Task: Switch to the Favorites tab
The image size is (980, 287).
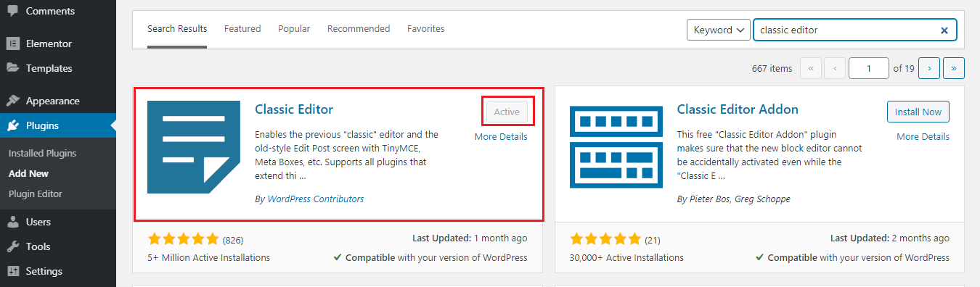Action: pyautogui.click(x=426, y=29)
